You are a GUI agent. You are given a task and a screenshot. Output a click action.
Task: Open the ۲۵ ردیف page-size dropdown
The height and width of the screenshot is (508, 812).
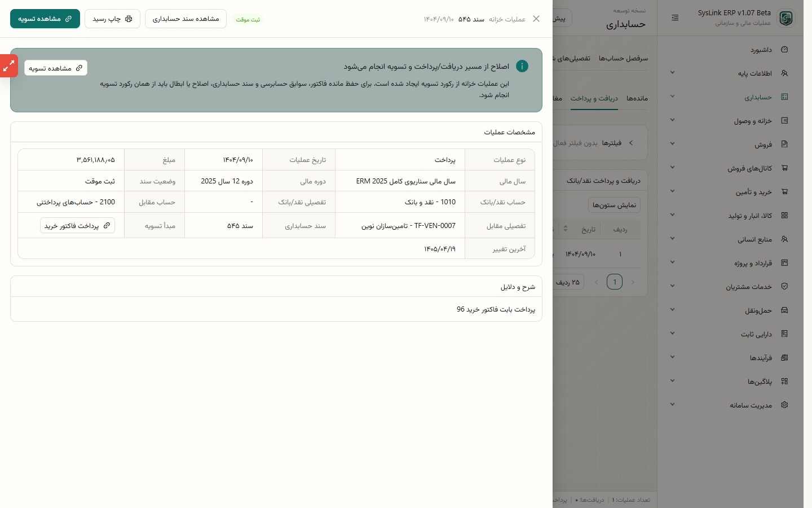pos(568,282)
